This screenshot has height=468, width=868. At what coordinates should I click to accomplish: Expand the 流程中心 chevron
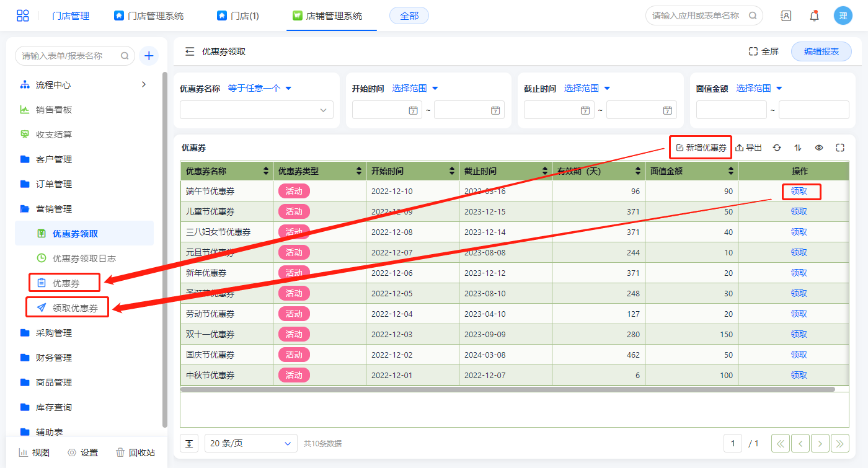point(144,84)
